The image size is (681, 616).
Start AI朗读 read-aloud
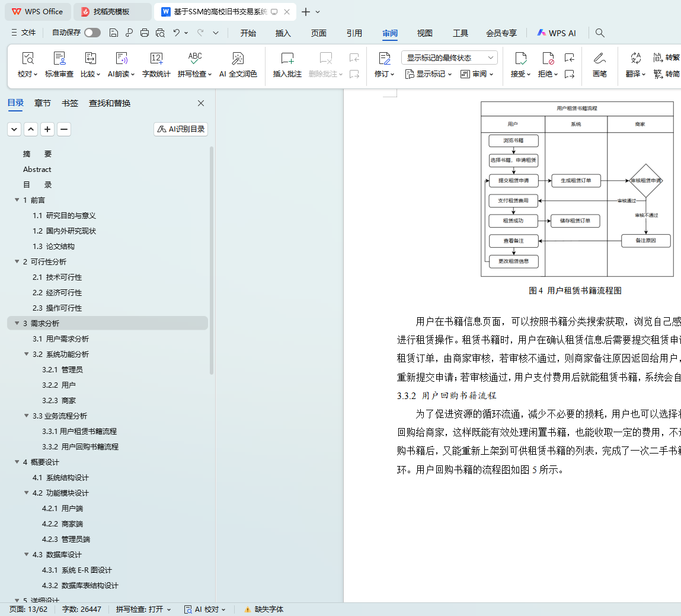pyautogui.click(x=121, y=64)
